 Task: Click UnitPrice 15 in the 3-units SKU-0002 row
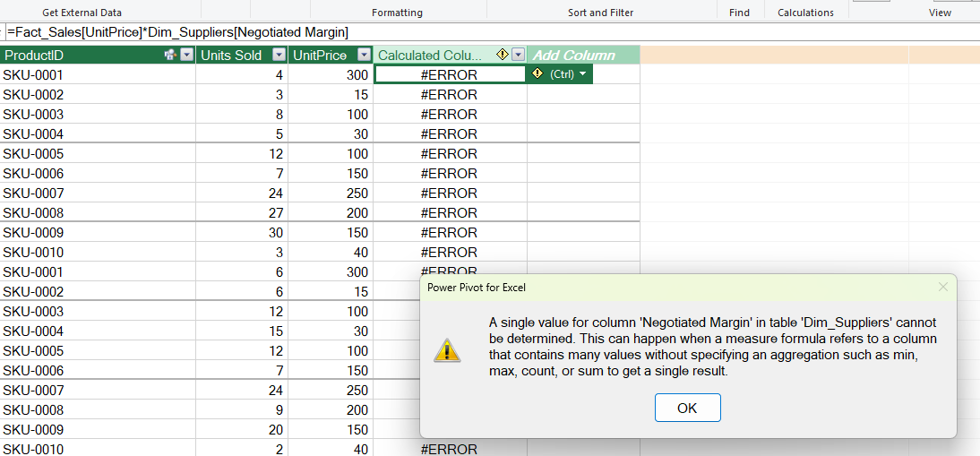331,94
